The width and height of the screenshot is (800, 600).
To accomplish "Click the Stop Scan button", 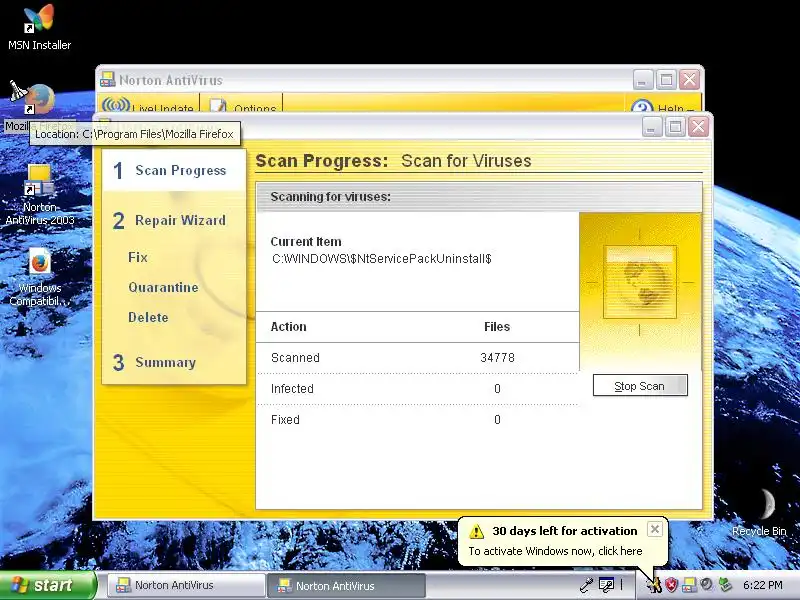I will [x=640, y=386].
